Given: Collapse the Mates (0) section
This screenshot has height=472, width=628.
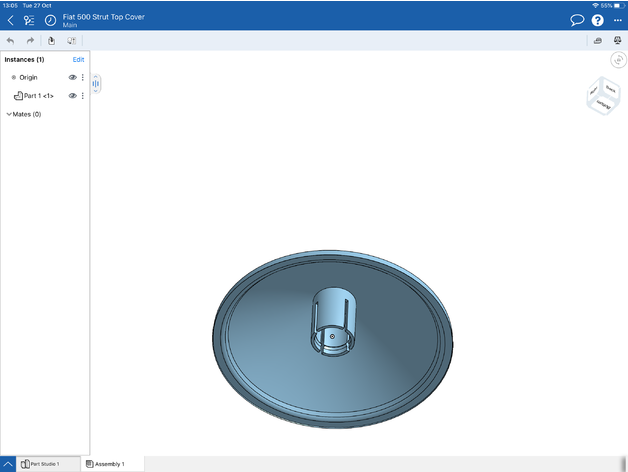Looking at the screenshot, I should (x=9, y=114).
